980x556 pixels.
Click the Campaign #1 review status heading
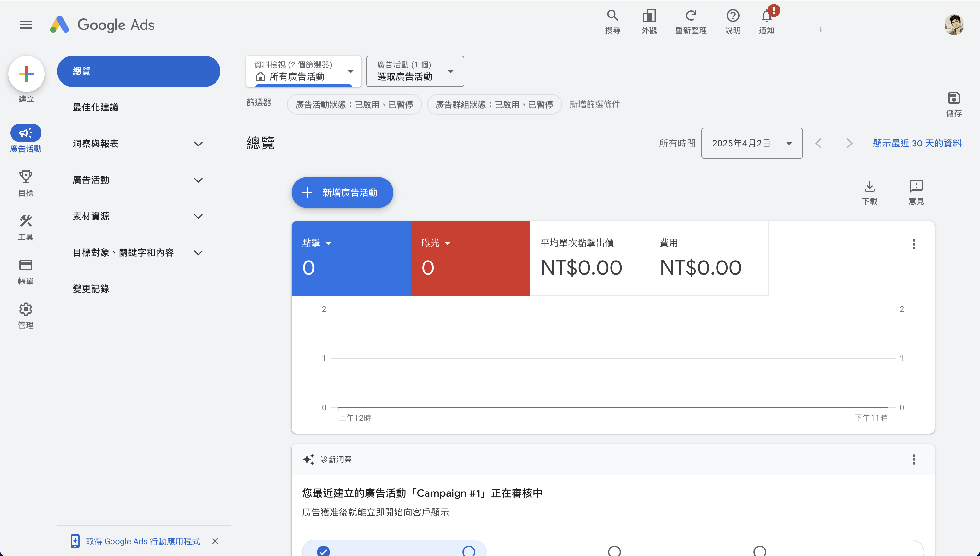pyautogui.click(x=422, y=493)
